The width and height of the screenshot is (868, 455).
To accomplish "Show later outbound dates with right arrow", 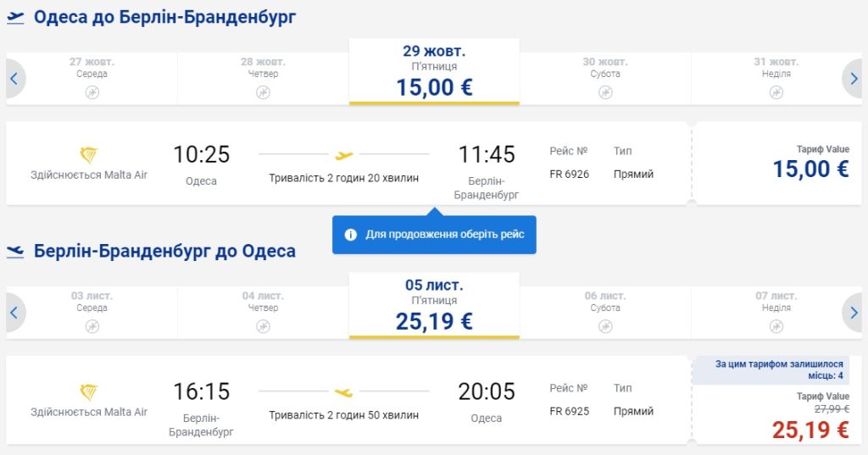I will point(854,79).
